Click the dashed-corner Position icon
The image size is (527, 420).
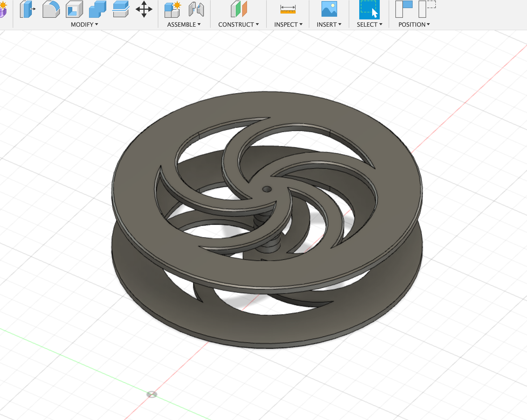point(427,9)
